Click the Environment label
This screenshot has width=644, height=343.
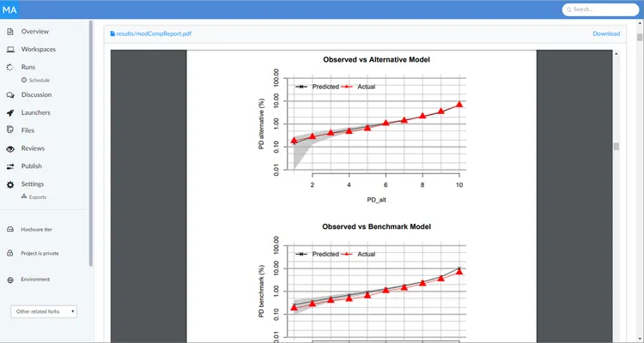(35, 280)
